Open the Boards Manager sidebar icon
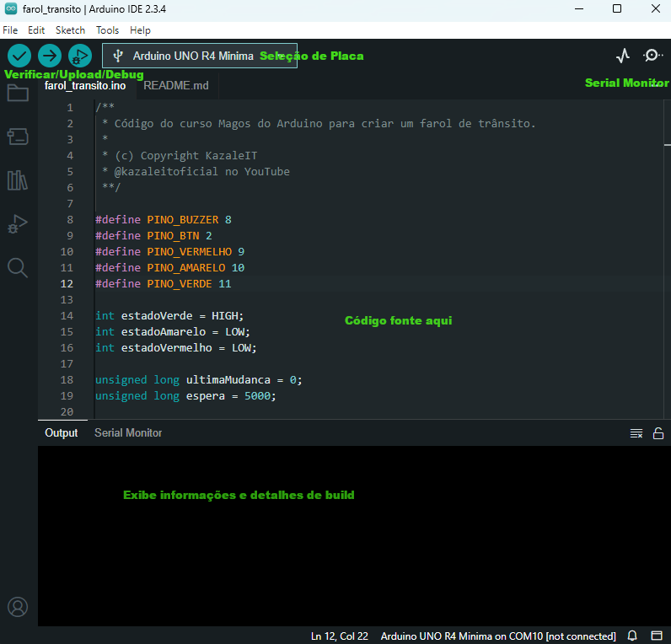This screenshot has width=671, height=644. click(18, 137)
